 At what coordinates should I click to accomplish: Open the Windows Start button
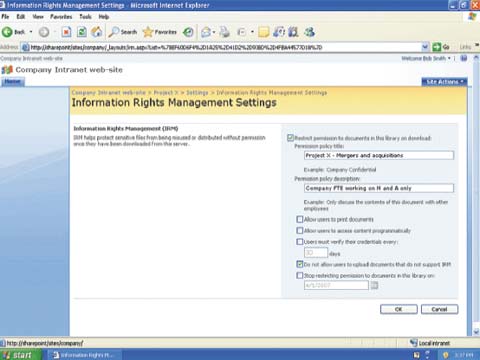(x=20, y=355)
